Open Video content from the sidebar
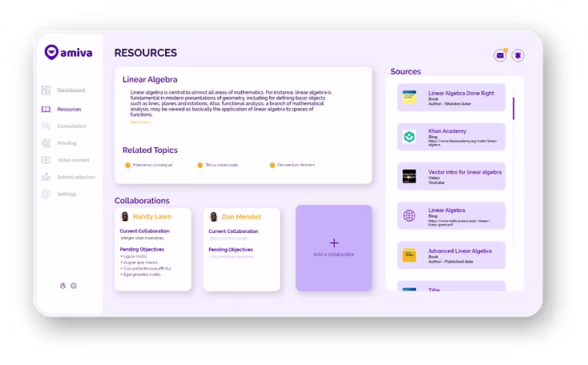The image size is (588, 365). 73,160
